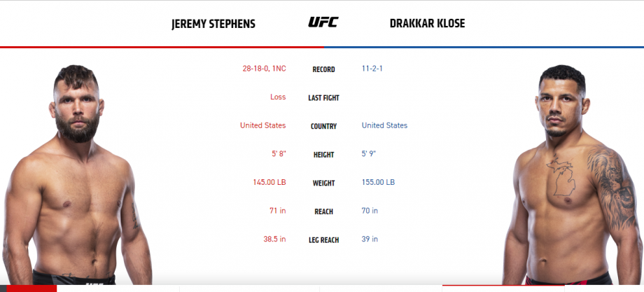Click Stephens' 71 in reach value
Image resolution: width=644 pixels, height=292 pixels.
(x=278, y=210)
